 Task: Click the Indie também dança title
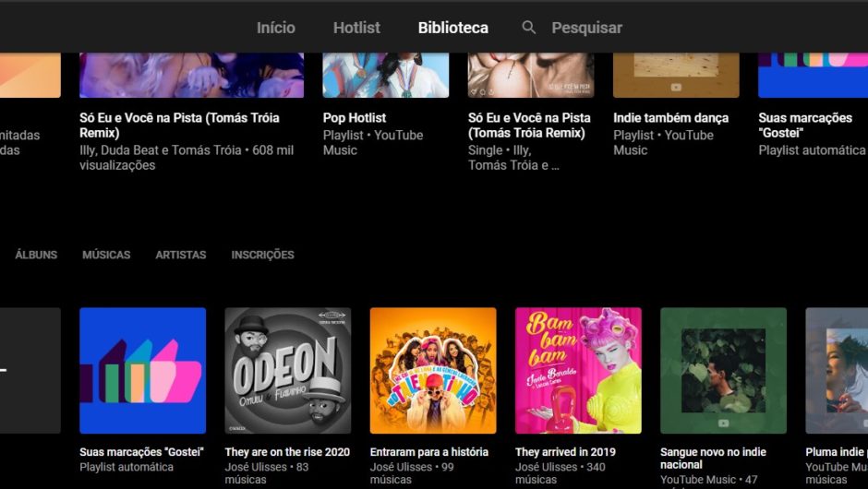pos(671,118)
